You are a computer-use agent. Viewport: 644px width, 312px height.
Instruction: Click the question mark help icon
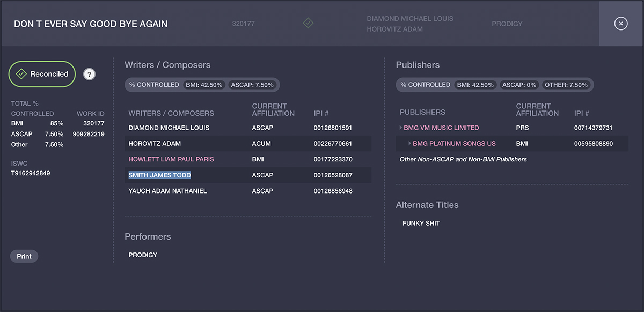coord(90,75)
